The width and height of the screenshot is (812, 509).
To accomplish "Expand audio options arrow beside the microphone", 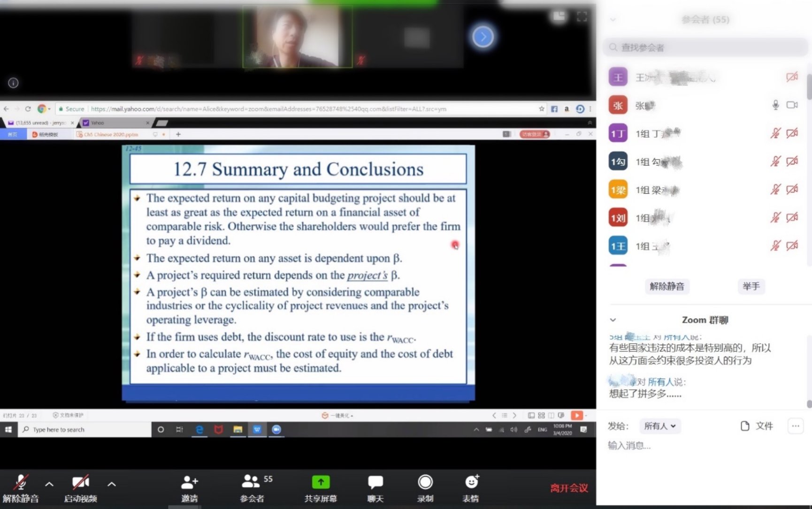I will (49, 484).
